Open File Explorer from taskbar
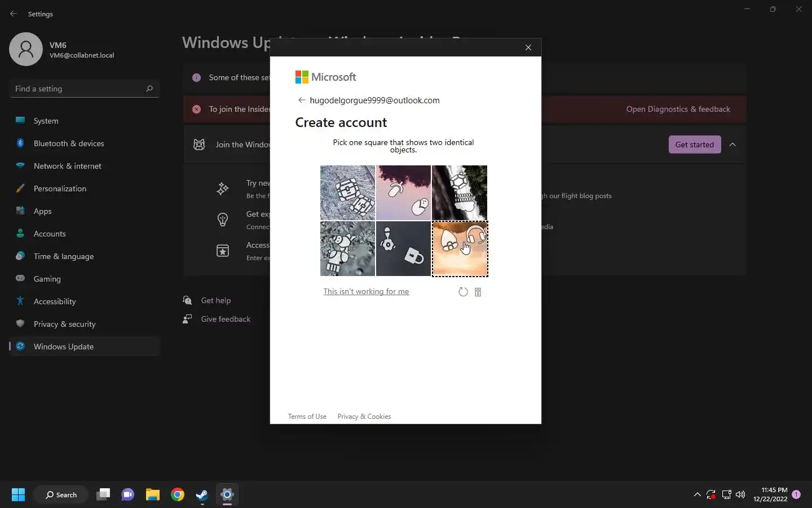This screenshot has width=812, height=508. click(x=153, y=495)
